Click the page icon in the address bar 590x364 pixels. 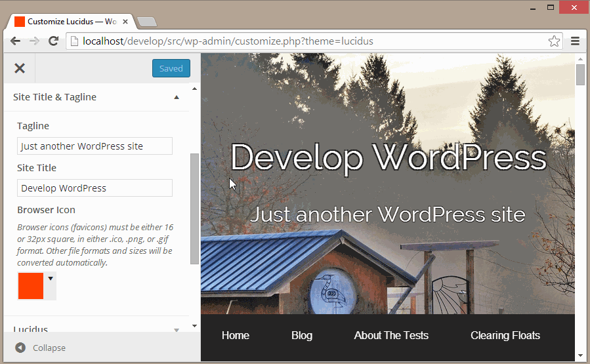tap(74, 41)
